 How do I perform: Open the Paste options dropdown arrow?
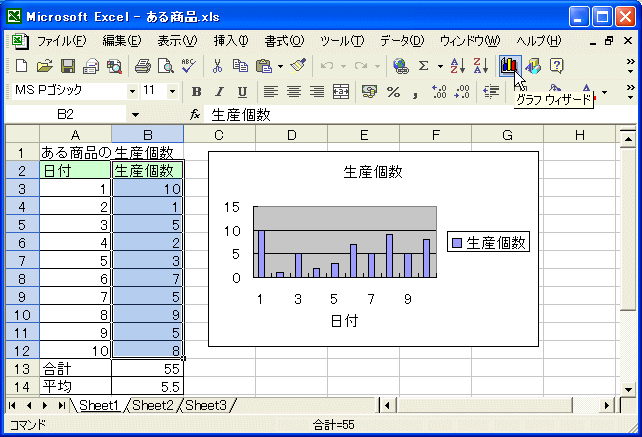[280, 66]
